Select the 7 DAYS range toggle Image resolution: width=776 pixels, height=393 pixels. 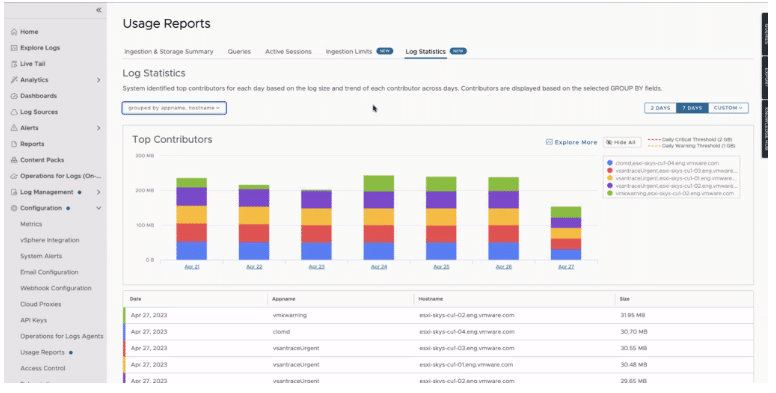(692, 108)
